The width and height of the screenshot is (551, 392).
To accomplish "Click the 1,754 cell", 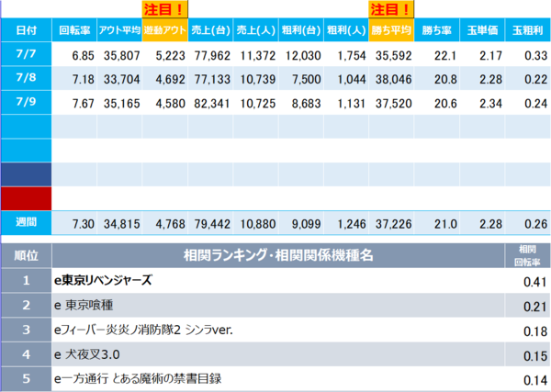I will pyautogui.click(x=346, y=55).
